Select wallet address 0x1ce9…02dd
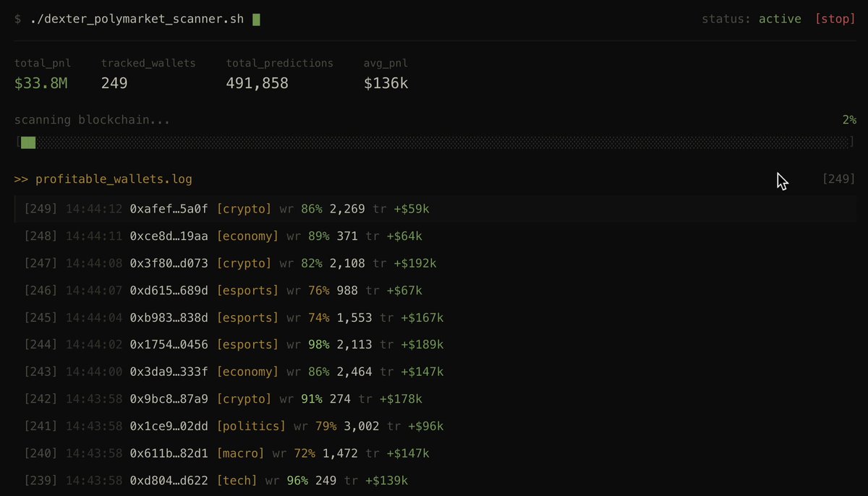Viewport: 868px width, 496px height. pos(169,427)
